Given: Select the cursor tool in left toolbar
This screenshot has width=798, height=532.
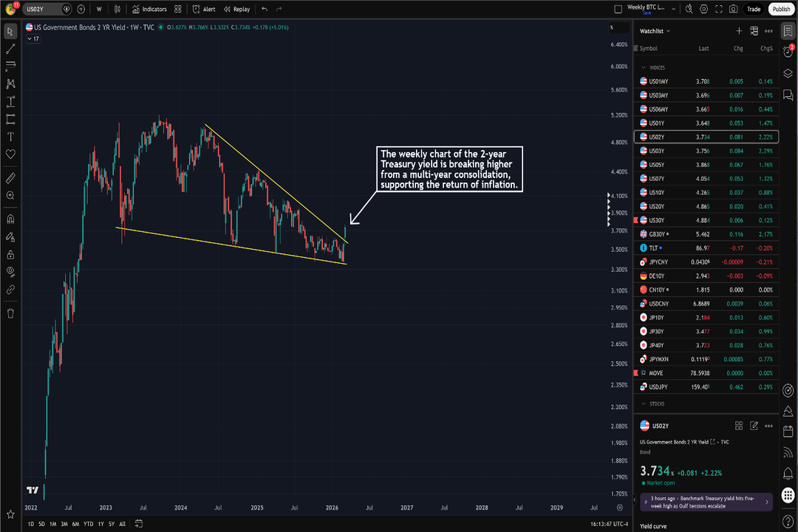Looking at the screenshot, I should (x=10, y=32).
